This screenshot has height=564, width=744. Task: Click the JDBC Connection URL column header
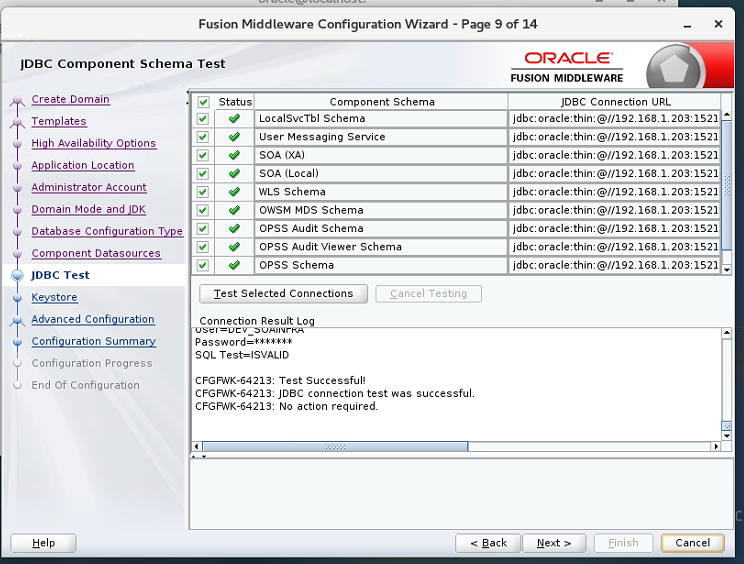615,102
